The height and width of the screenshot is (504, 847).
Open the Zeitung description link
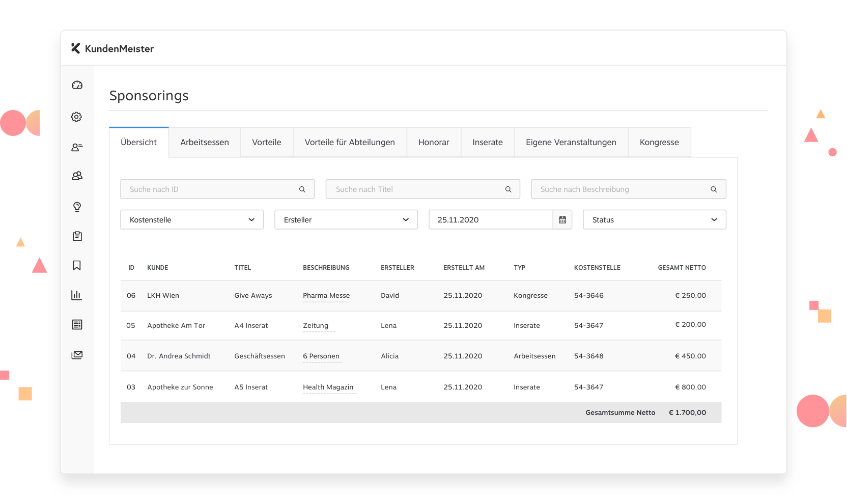pos(316,326)
